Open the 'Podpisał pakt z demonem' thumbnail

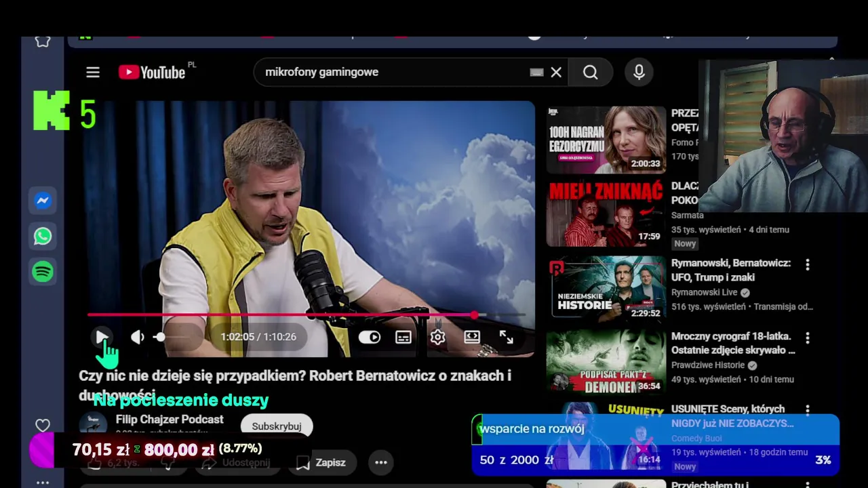tap(606, 363)
